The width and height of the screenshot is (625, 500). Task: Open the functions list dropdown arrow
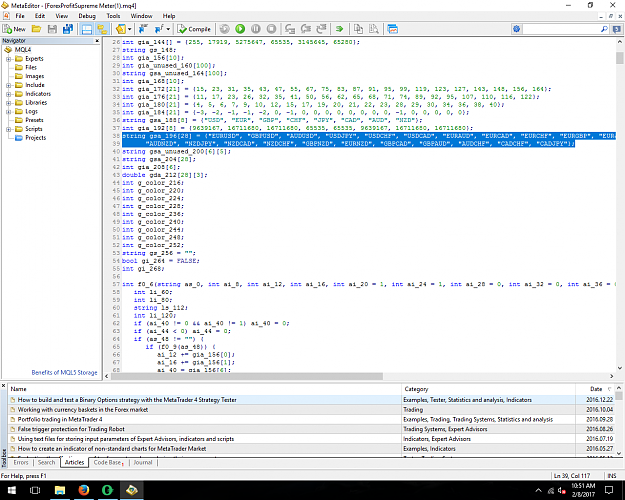168,29
